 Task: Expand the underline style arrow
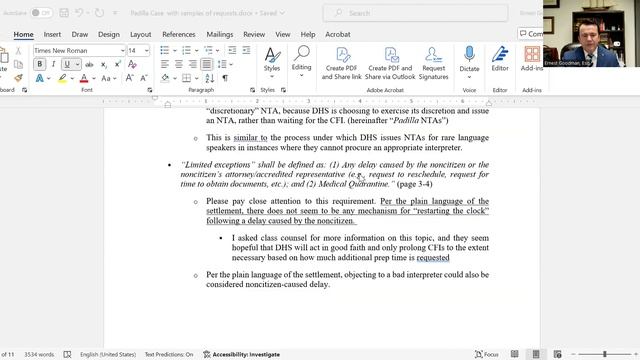(x=77, y=64)
